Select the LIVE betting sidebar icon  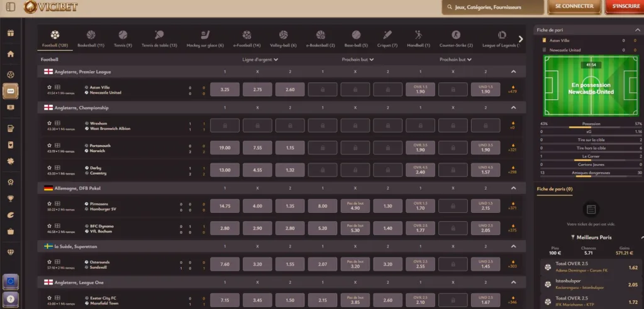[11, 90]
